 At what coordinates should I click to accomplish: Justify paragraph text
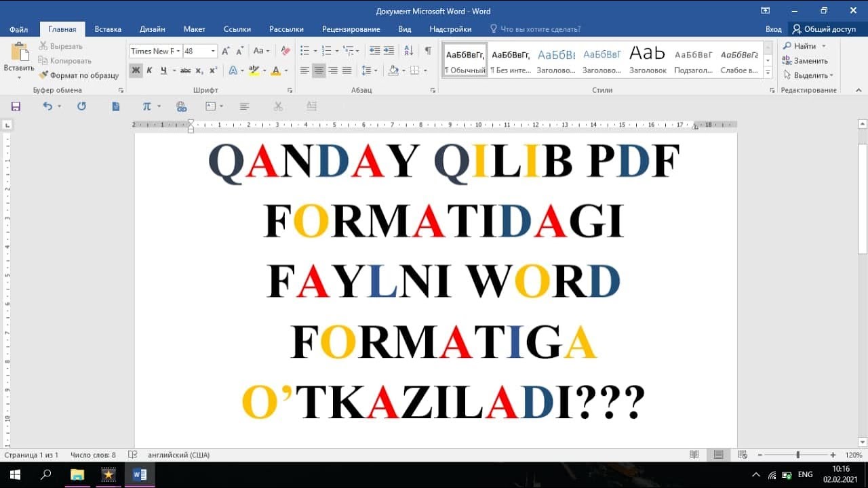pos(347,70)
